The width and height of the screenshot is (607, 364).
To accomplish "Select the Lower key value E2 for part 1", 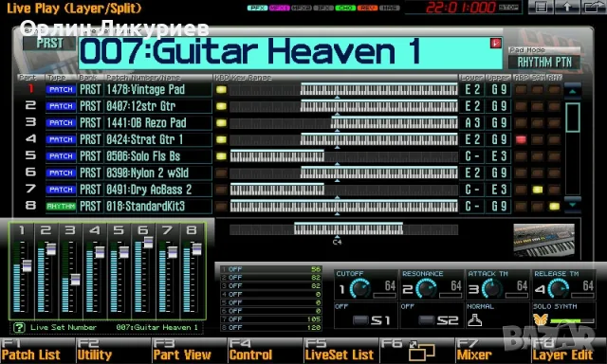I will click(x=472, y=90).
